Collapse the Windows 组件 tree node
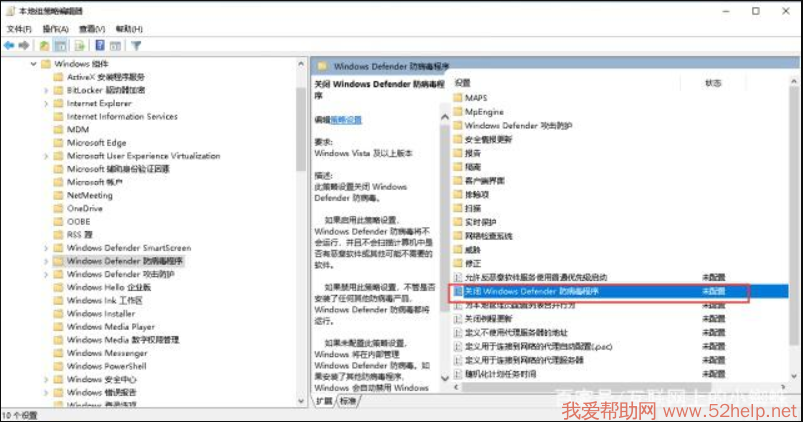 (32, 64)
